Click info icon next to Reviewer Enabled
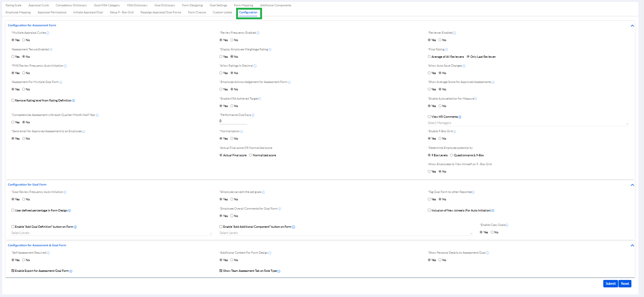The width and height of the screenshot is (644, 297). coord(455,33)
